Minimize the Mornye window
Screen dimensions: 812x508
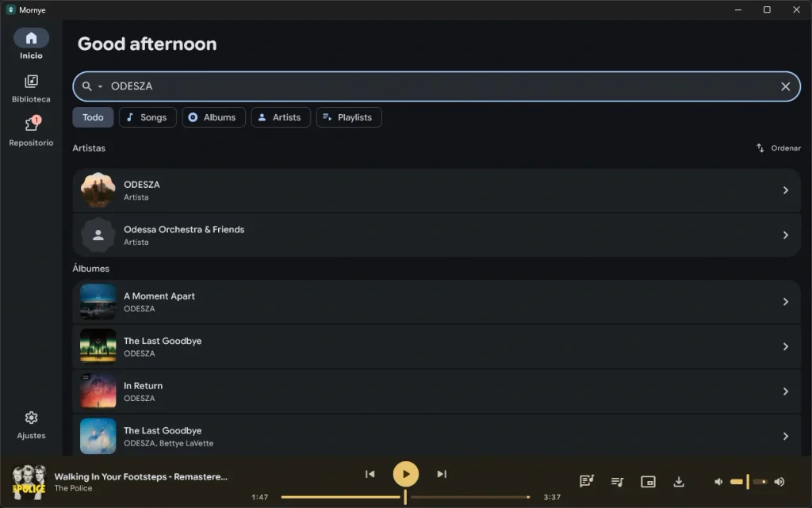[738, 10]
